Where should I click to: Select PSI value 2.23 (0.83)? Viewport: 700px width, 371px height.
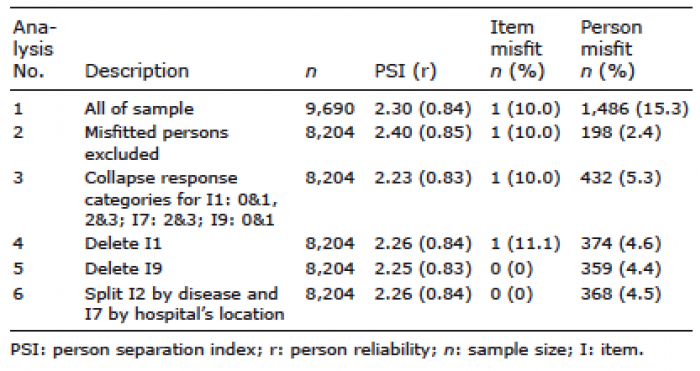click(x=423, y=178)
